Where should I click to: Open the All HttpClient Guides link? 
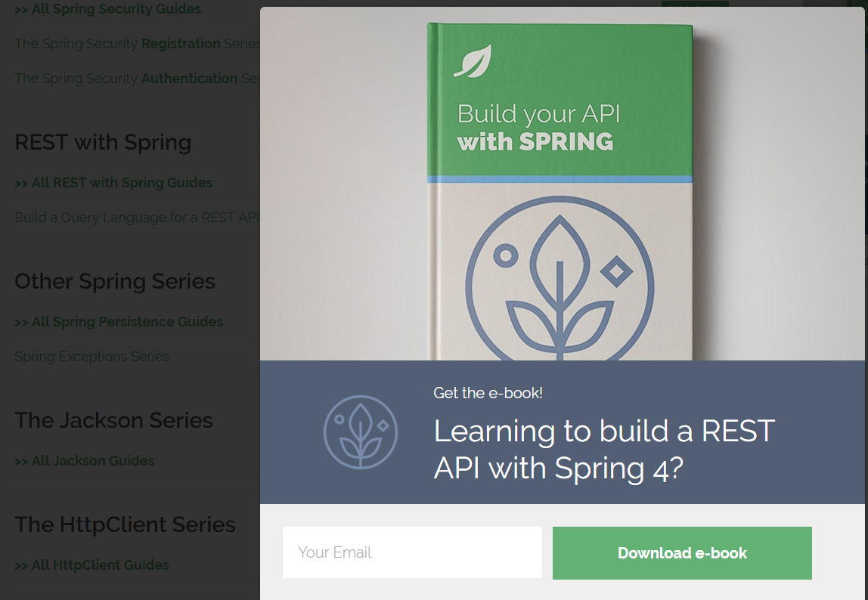coord(92,565)
